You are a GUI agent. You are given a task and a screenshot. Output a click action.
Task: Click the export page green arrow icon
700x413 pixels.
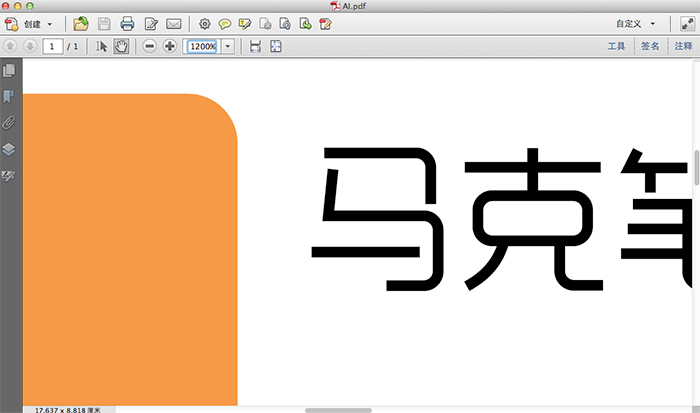(x=305, y=24)
